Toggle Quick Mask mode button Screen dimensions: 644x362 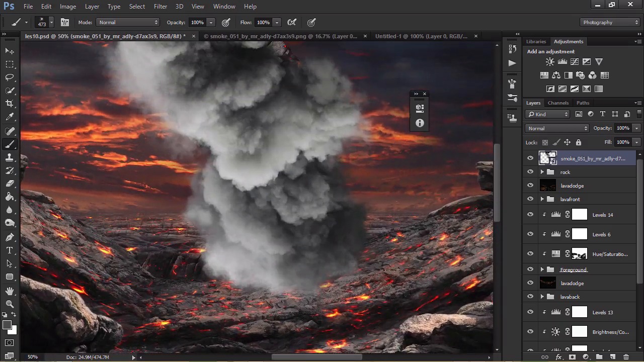coord(10,343)
